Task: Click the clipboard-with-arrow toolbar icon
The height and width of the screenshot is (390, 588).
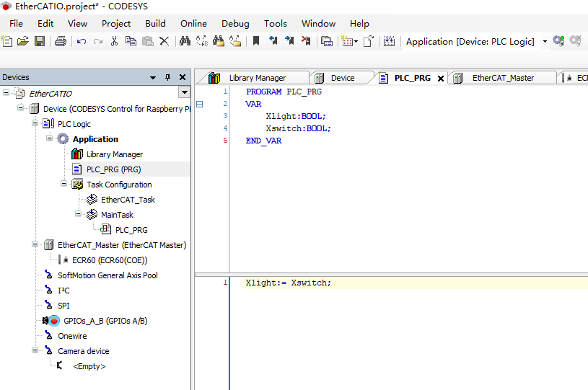Action: [x=369, y=41]
